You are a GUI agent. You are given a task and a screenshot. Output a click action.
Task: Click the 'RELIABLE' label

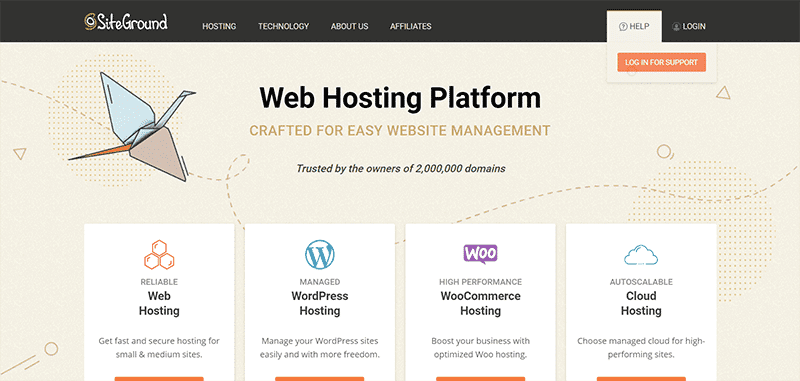coord(159,282)
